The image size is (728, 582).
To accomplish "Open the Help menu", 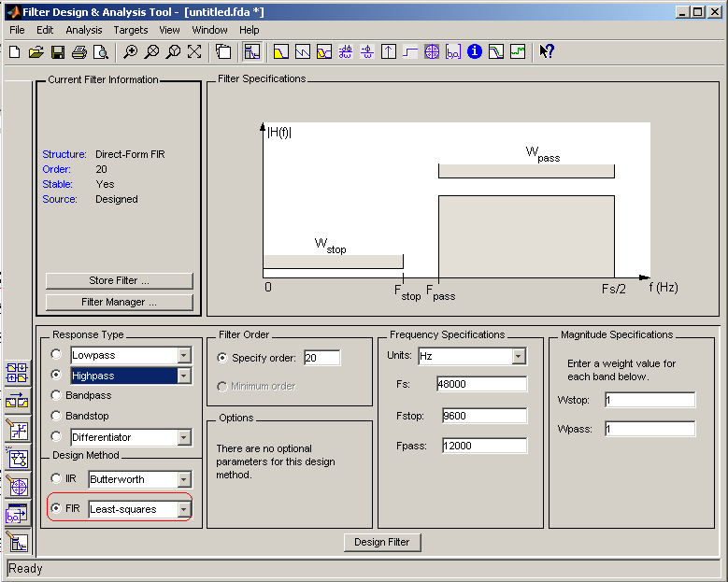I will [250, 30].
